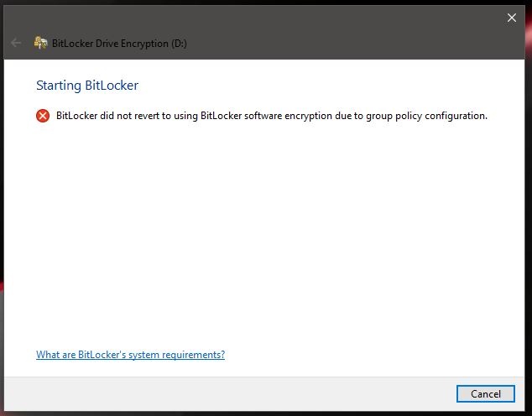This screenshot has height=416, width=532.
Task: Select the 'Starting BitLocker' heading
Action: [87, 86]
